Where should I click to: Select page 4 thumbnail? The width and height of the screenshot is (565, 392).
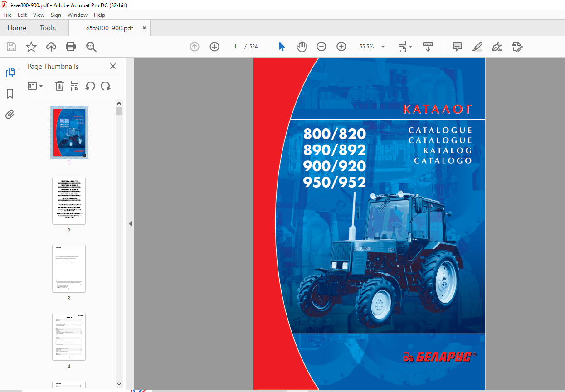69,336
